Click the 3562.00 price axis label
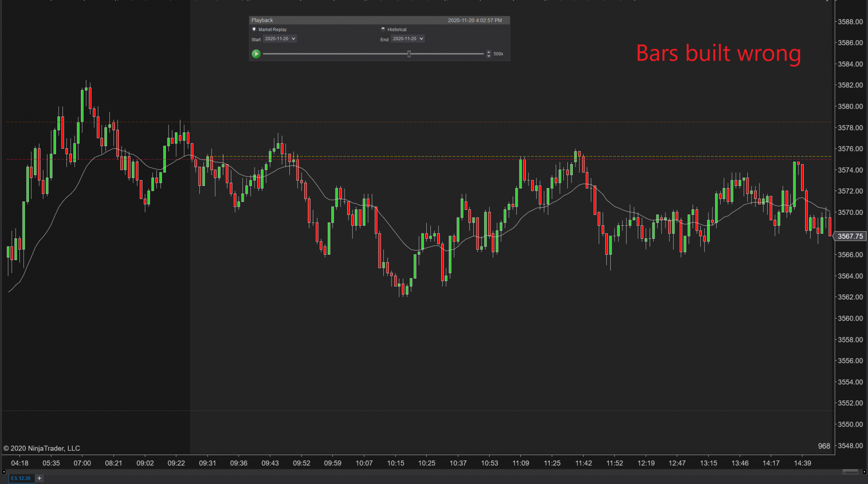This screenshot has height=484, width=868. pos(850,297)
